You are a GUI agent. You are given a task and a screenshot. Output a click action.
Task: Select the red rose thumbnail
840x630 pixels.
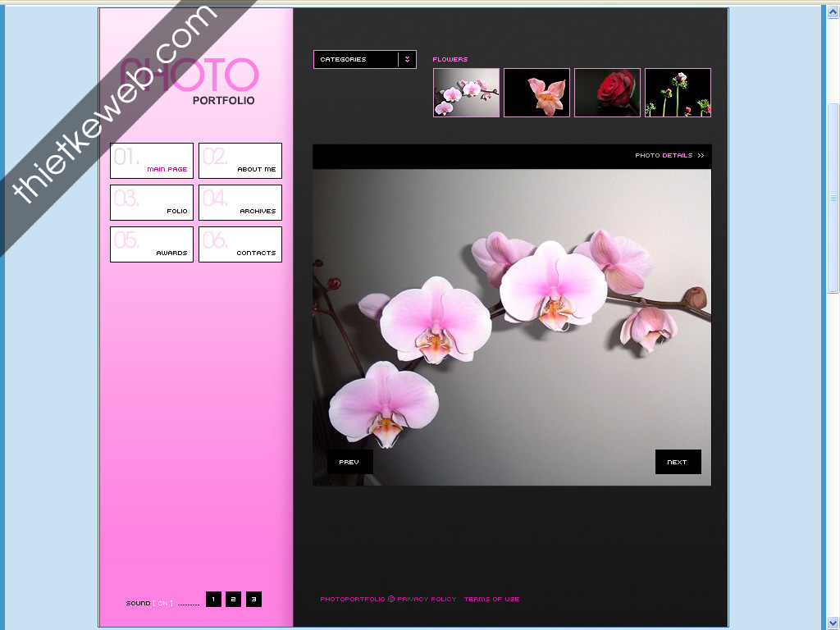click(607, 93)
